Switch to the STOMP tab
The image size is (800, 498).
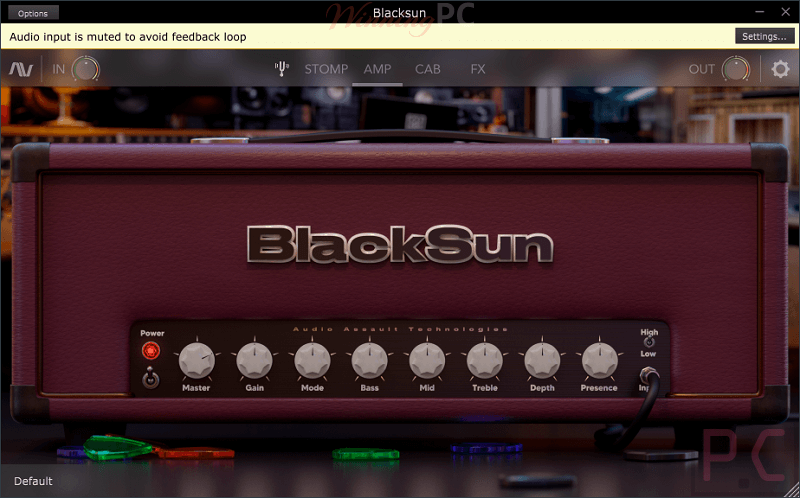(326, 69)
